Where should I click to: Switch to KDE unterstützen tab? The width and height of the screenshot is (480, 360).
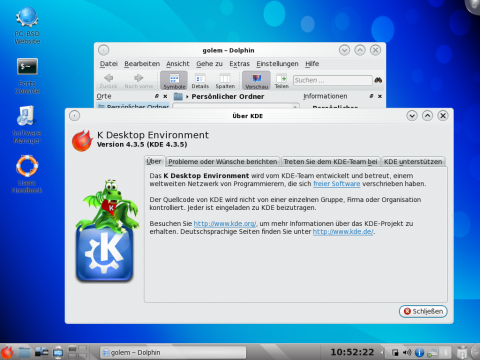pos(413,162)
